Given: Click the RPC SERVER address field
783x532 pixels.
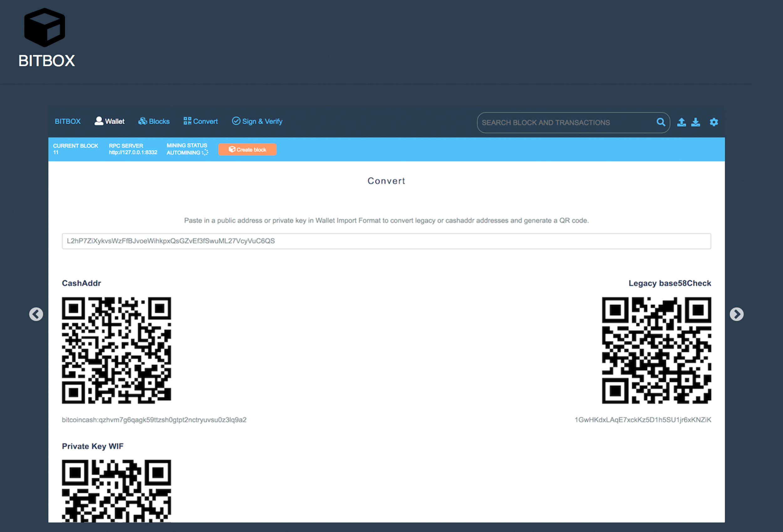Looking at the screenshot, I should pyautogui.click(x=132, y=153).
